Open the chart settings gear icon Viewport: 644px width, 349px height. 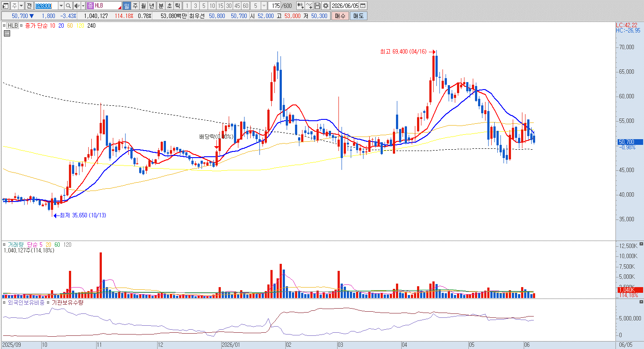[326, 6]
